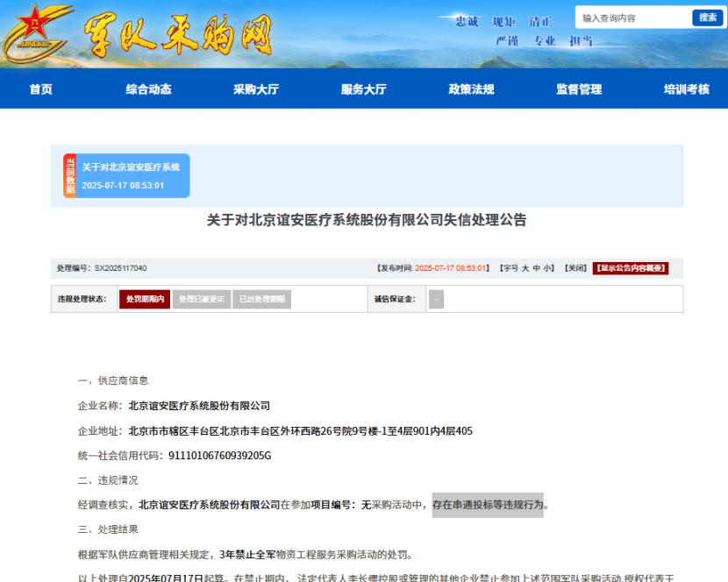Image resolution: width=728 pixels, height=582 pixels.
Task: Click the 企业地址 address text
Action: [x=300, y=431]
